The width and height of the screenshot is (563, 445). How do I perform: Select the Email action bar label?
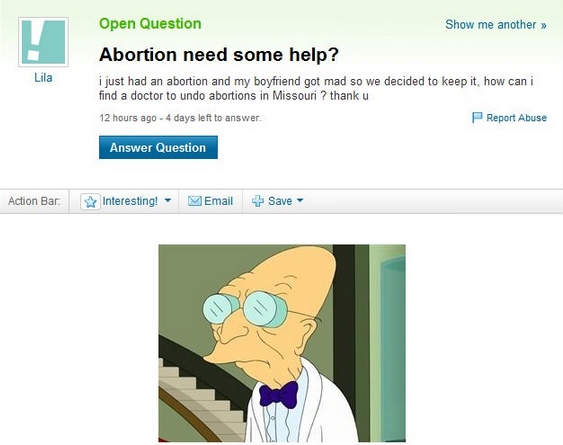[x=218, y=201]
